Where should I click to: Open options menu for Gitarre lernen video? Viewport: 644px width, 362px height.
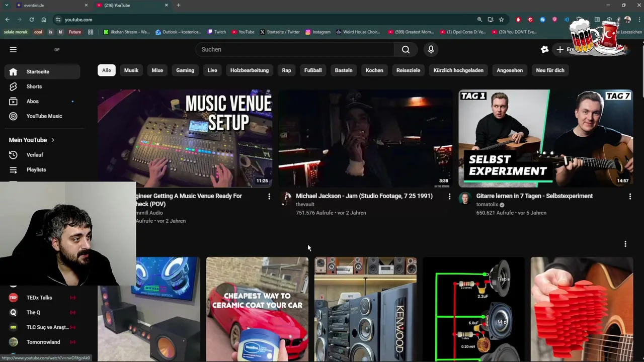click(630, 197)
